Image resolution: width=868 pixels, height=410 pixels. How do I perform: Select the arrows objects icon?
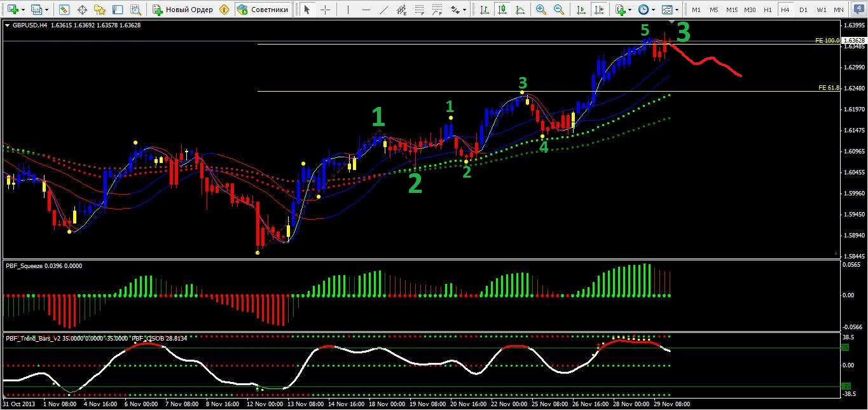(x=455, y=10)
